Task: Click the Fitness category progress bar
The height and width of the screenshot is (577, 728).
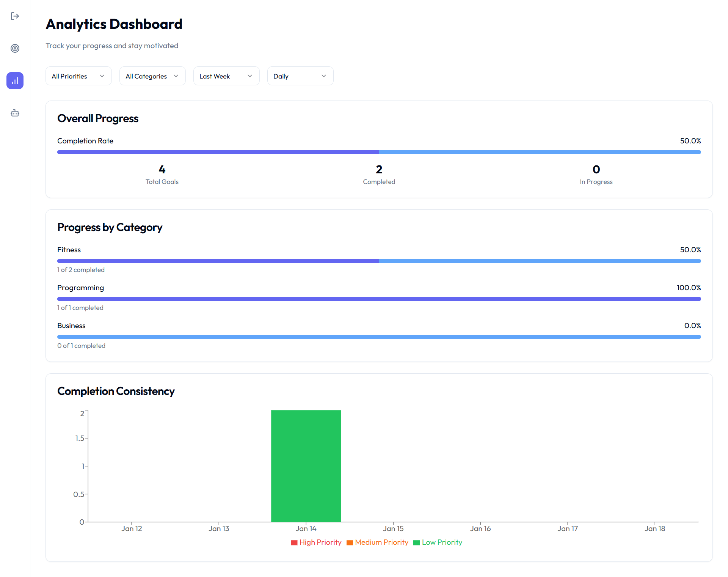Action: pyautogui.click(x=379, y=261)
